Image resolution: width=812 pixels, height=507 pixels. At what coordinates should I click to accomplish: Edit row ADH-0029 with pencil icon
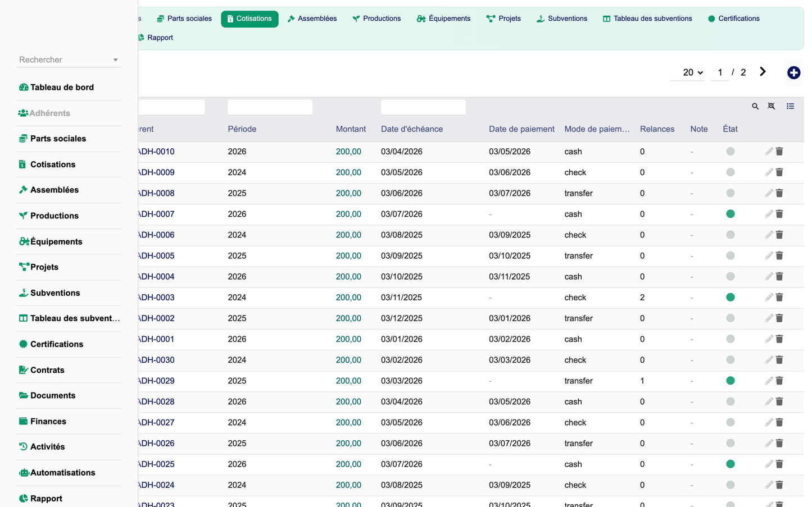pyautogui.click(x=769, y=381)
